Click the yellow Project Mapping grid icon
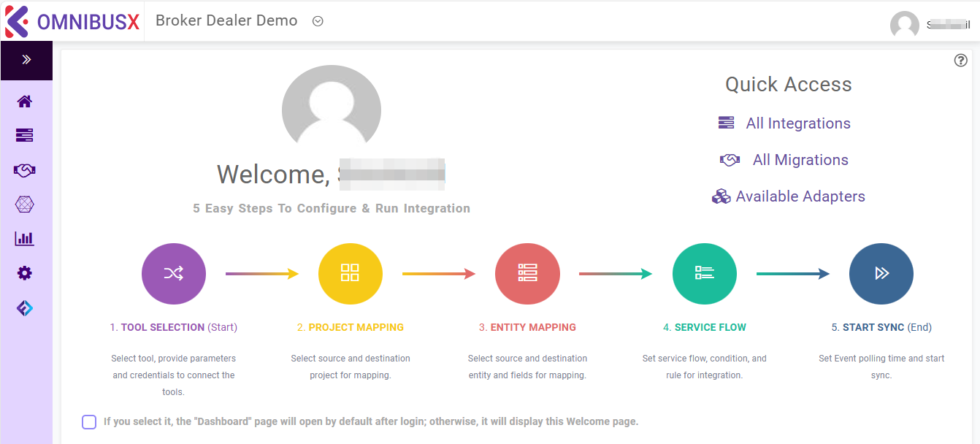This screenshot has height=444, width=980. coord(351,274)
